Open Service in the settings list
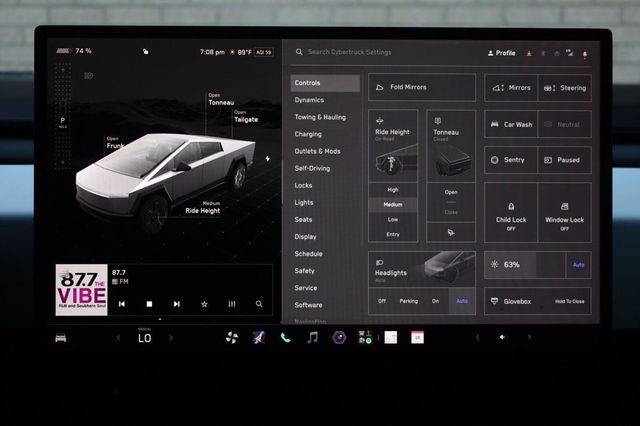640x426 pixels. pos(305,288)
